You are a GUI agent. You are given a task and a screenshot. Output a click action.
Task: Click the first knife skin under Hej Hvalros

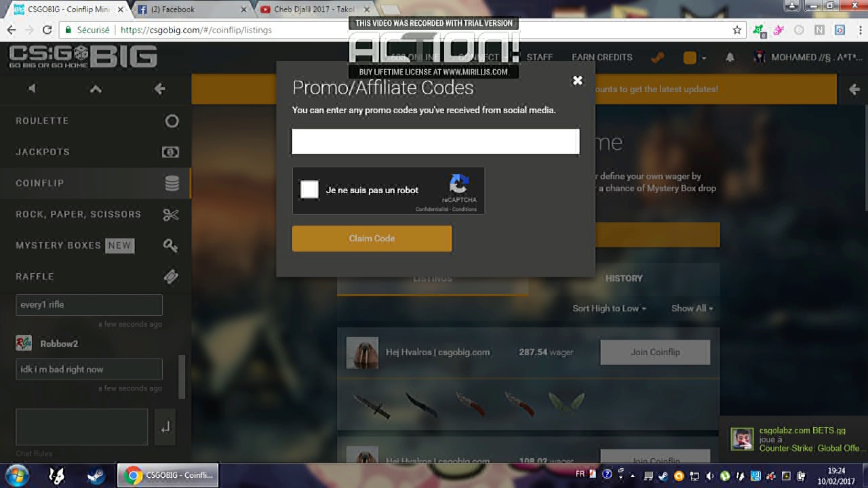pyautogui.click(x=371, y=405)
